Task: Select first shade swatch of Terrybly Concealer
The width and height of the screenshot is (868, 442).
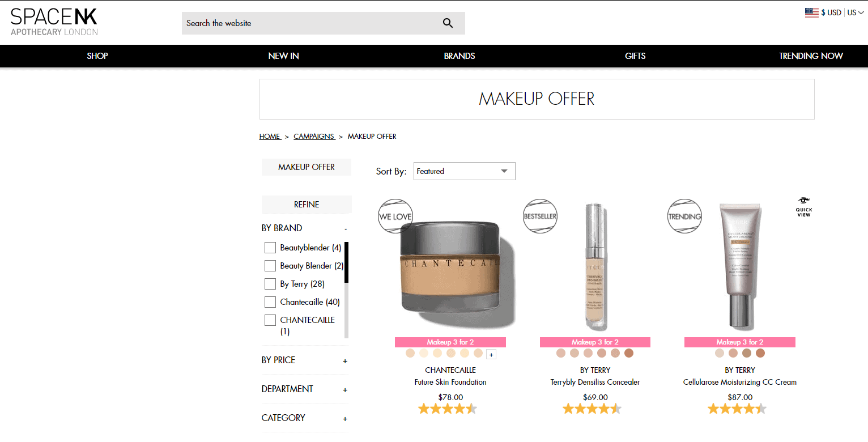Action: click(x=561, y=353)
